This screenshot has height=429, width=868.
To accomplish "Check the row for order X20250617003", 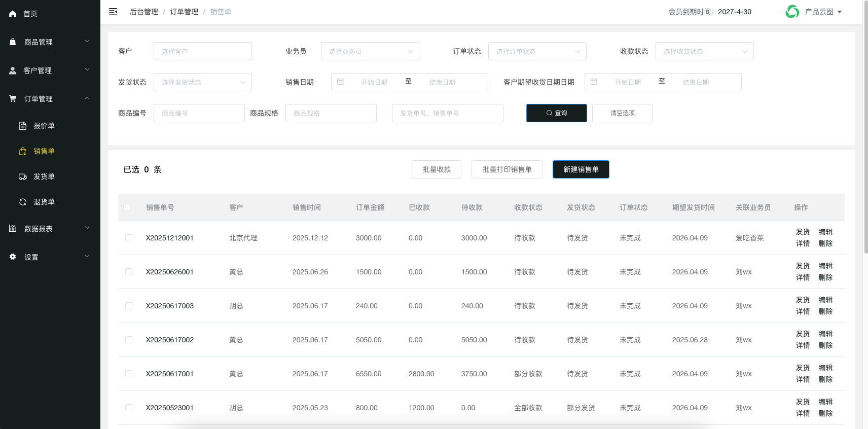I will click(x=129, y=306).
